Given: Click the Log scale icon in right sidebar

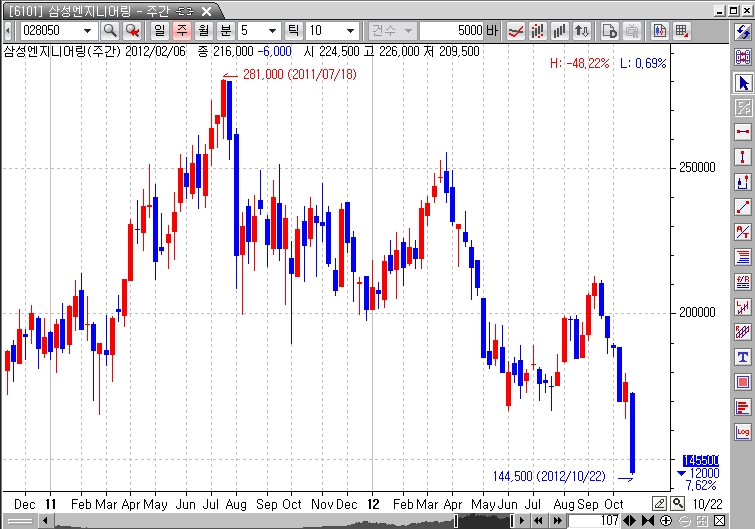Looking at the screenshot, I should point(743,431).
